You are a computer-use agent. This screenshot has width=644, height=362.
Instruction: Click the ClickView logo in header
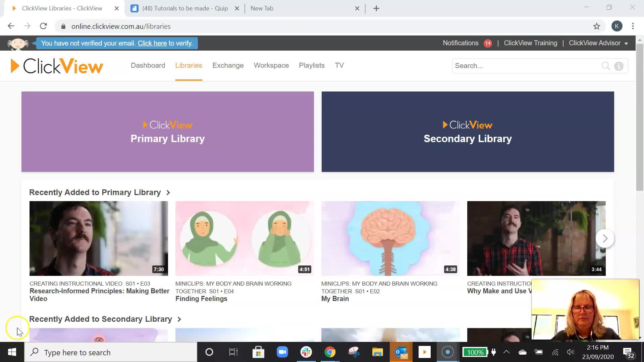tap(57, 66)
